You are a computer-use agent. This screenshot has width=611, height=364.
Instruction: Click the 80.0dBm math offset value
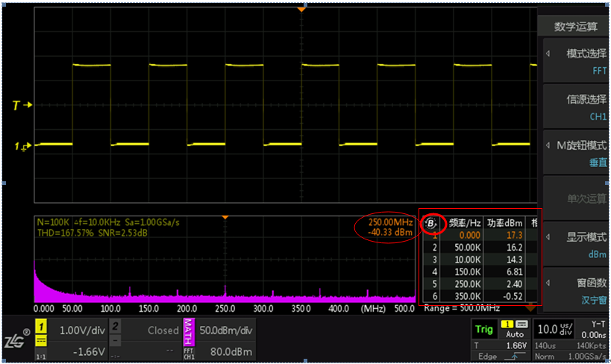pos(231,351)
